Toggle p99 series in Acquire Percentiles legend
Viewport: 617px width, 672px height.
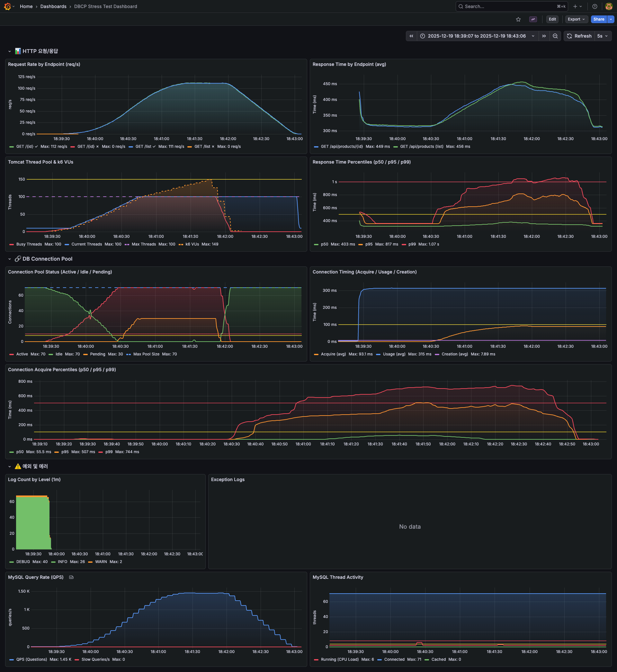click(109, 452)
